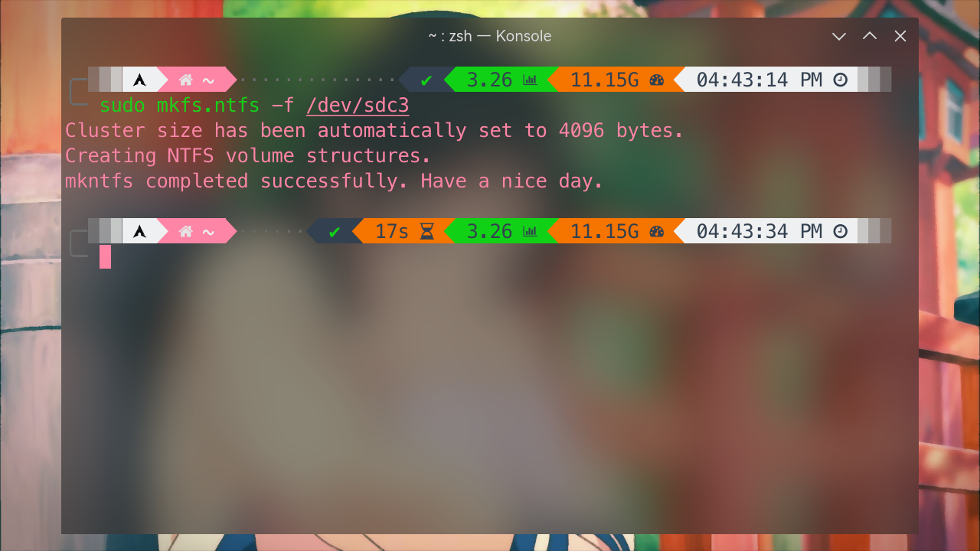
Task: Click the Arch logo in the 04:43:14 prompt
Action: tap(139, 80)
